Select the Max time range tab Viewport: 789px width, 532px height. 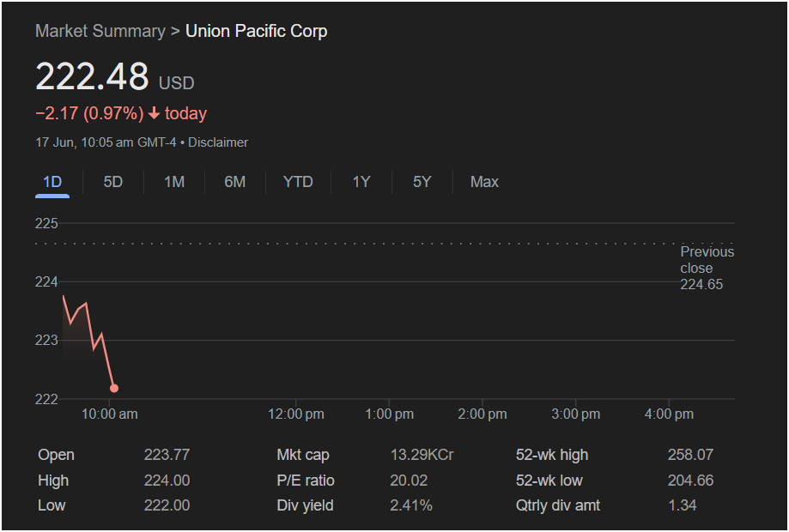click(x=484, y=182)
